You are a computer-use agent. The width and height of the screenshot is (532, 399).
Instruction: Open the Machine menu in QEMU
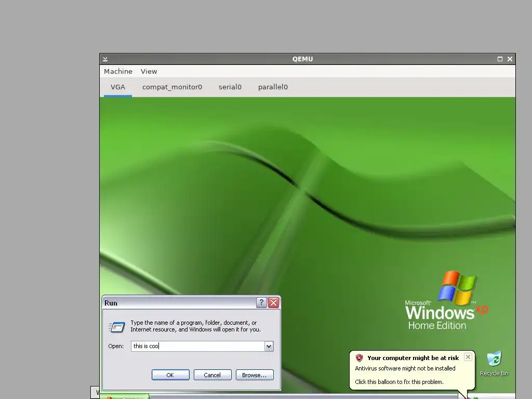tap(118, 71)
